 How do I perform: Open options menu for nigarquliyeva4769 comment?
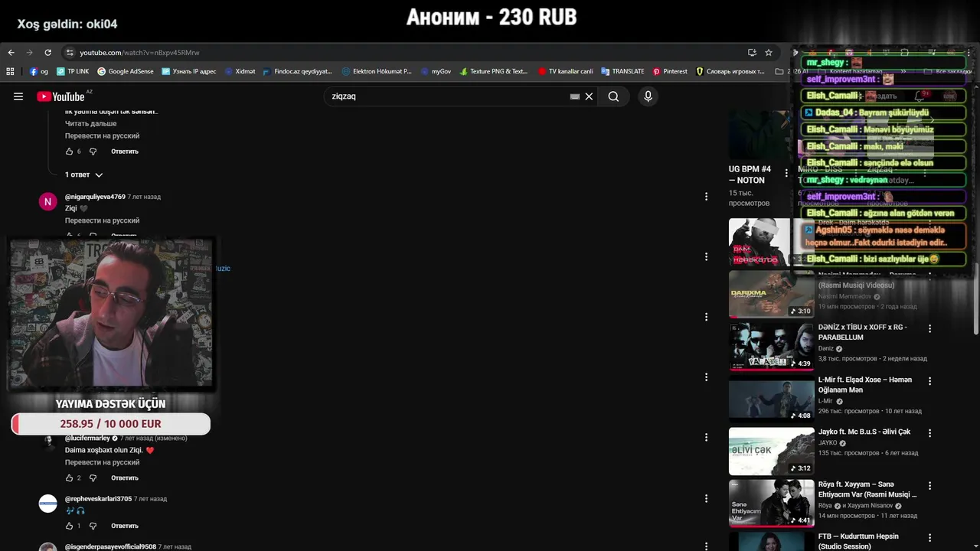click(706, 197)
